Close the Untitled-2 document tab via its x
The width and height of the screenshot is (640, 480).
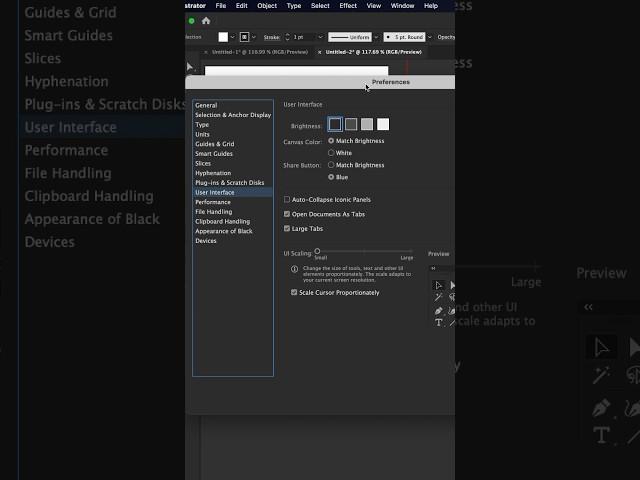pyautogui.click(x=320, y=52)
